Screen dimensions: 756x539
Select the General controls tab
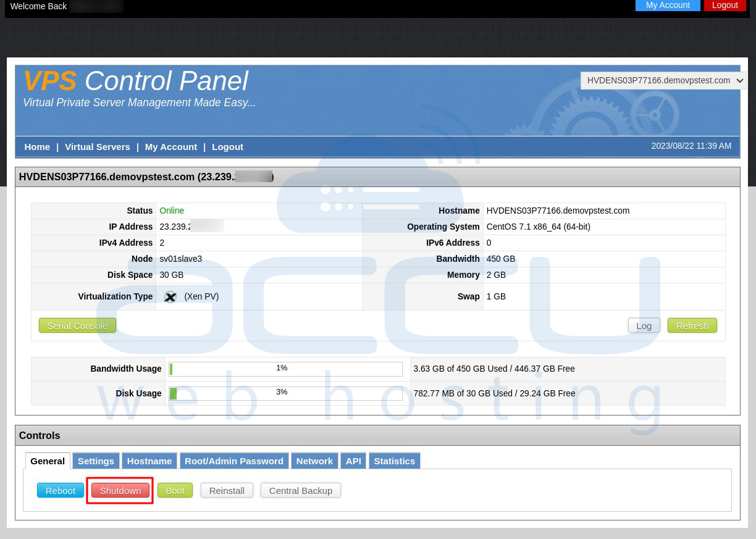48,461
